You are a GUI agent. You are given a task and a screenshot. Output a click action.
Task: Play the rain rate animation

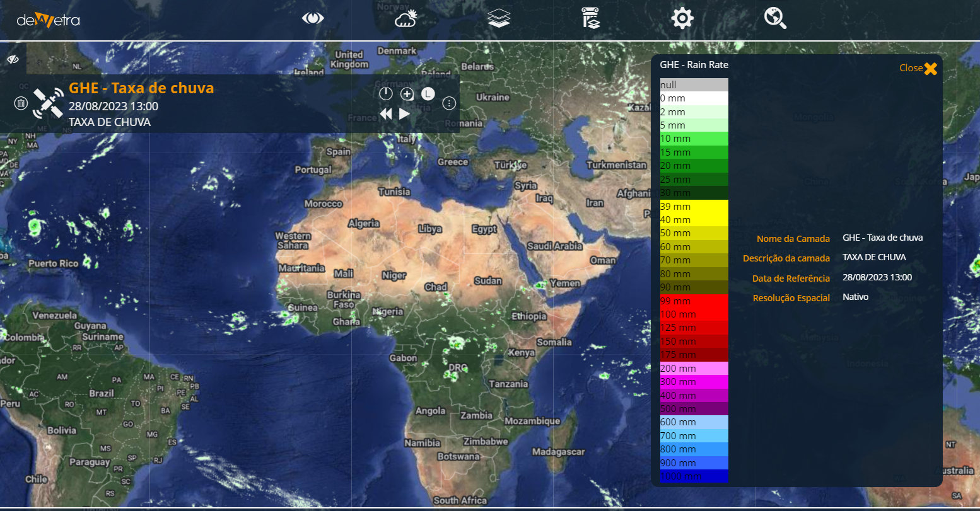click(405, 114)
